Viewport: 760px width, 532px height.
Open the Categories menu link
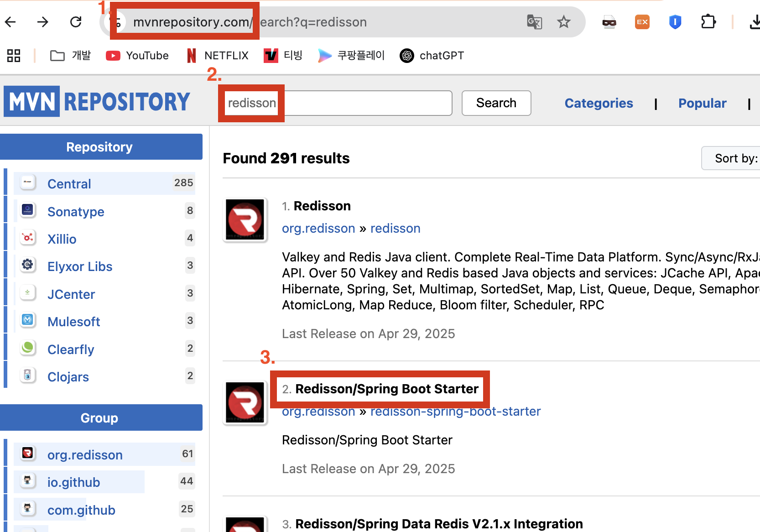point(599,103)
